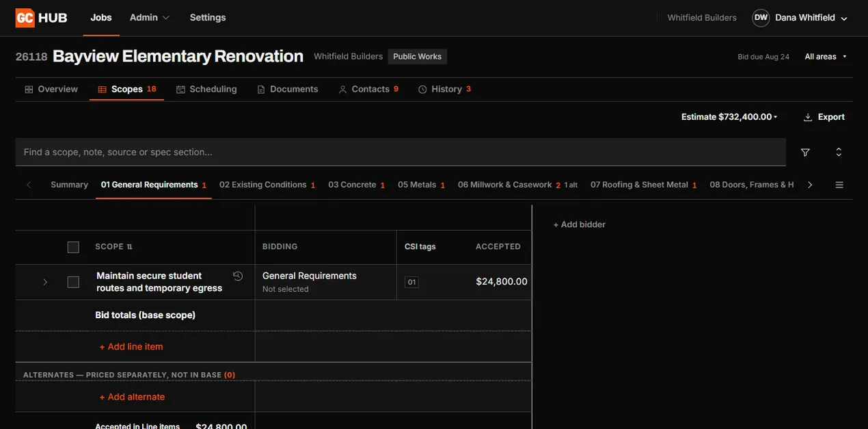Open the 05 Metals scope tab
Viewport: 868px width, 429px height.
(421, 185)
